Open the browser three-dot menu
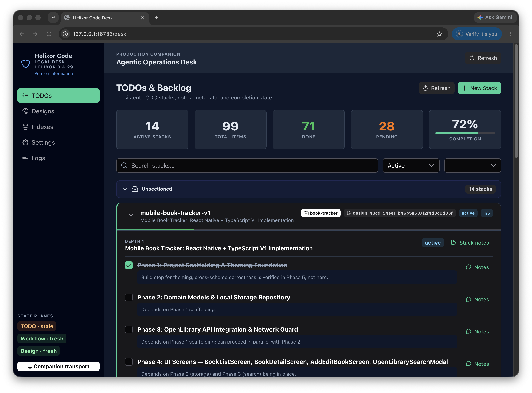The height and width of the screenshot is (393, 532). (510, 34)
